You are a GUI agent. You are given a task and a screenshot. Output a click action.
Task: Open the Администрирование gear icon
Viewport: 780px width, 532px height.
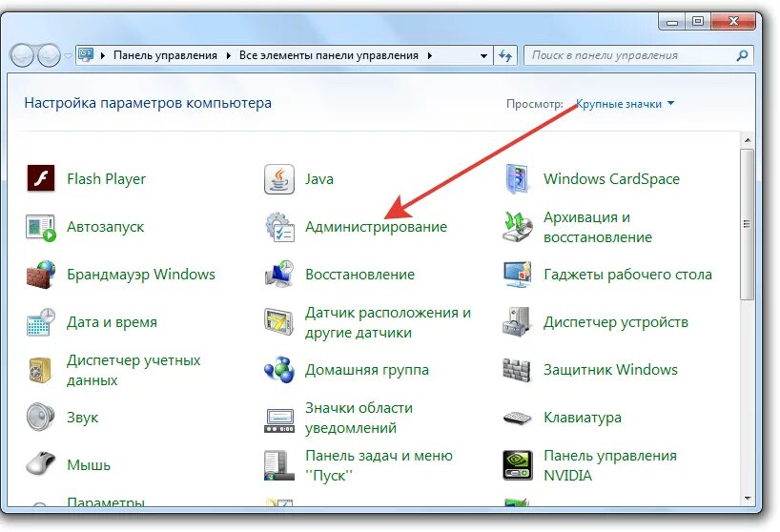279,227
